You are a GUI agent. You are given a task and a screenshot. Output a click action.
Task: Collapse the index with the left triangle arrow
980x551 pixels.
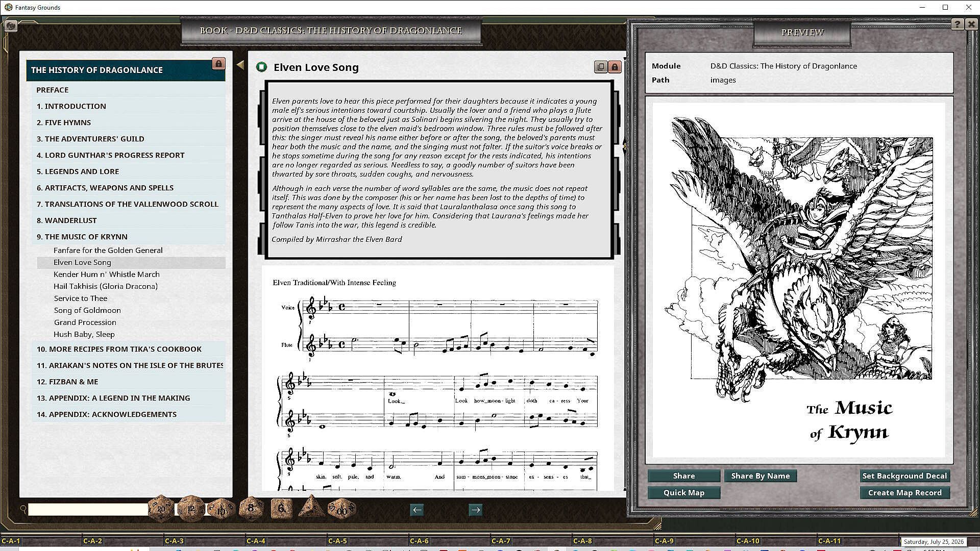click(240, 65)
